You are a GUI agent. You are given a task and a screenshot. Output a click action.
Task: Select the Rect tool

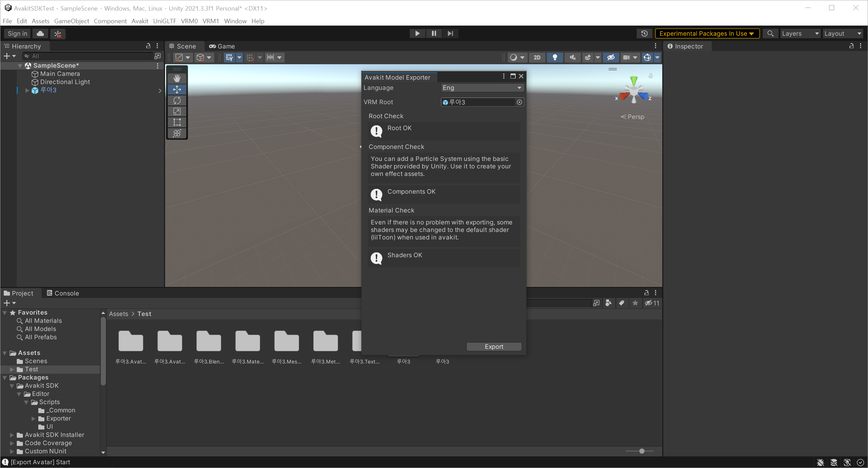pos(177,122)
